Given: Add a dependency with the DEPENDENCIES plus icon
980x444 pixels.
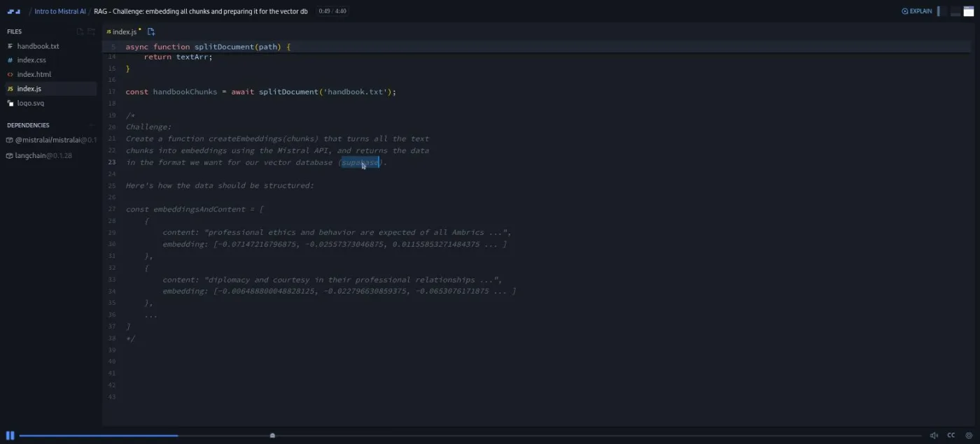Looking at the screenshot, I should pyautogui.click(x=92, y=125).
